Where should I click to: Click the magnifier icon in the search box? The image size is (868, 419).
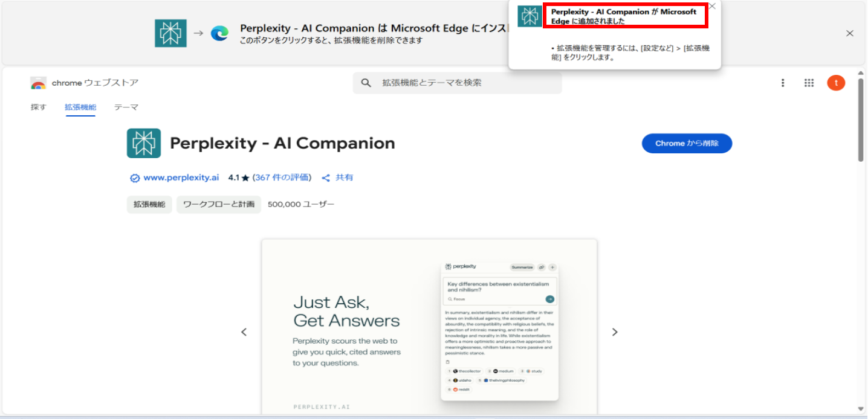[366, 83]
